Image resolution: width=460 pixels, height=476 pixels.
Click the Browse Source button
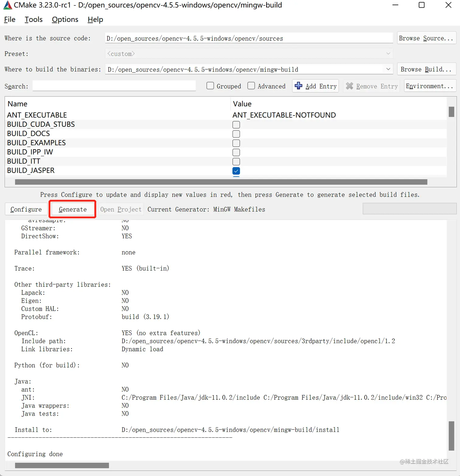tap(427, 38)
